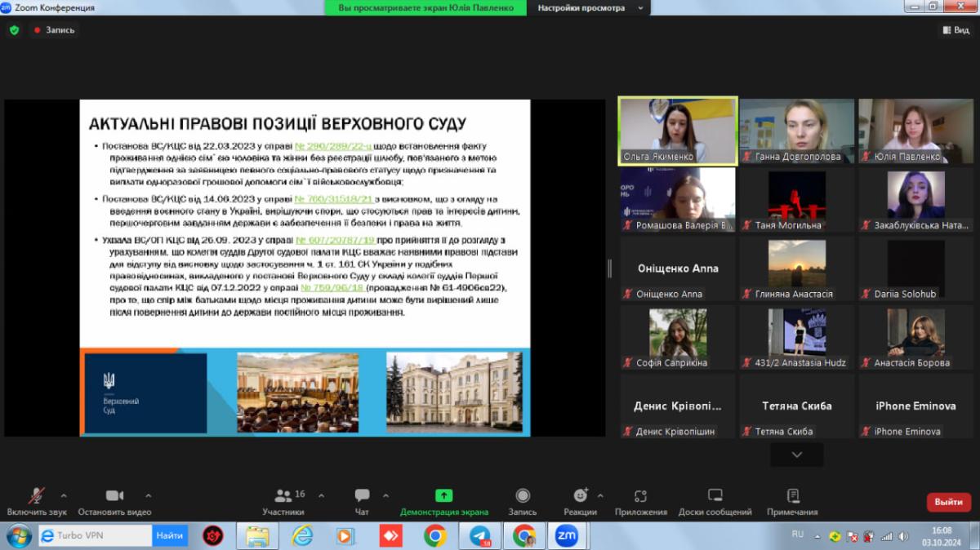
Task: Expand audio options arrow beside microphone
Action: (x=64, y=495)
